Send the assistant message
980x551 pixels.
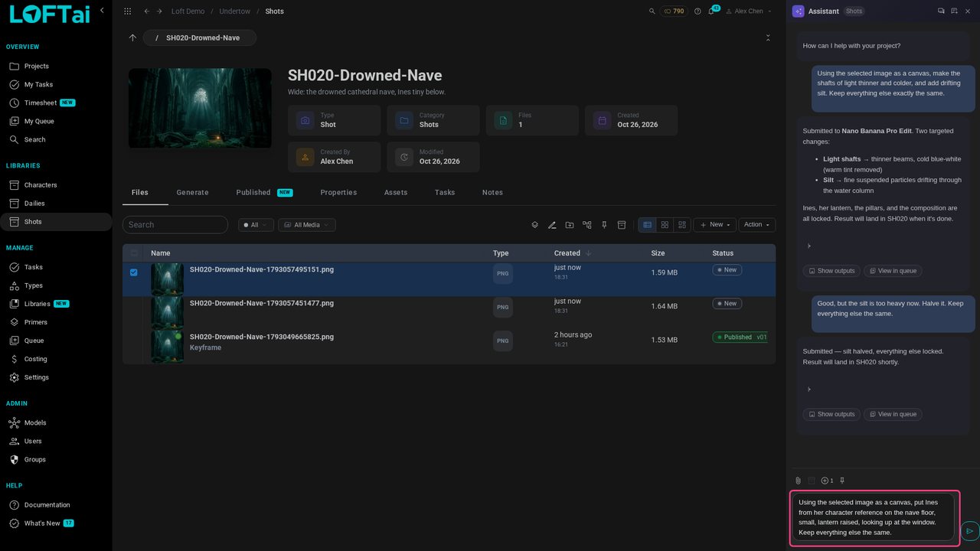(x=969, y=530)
